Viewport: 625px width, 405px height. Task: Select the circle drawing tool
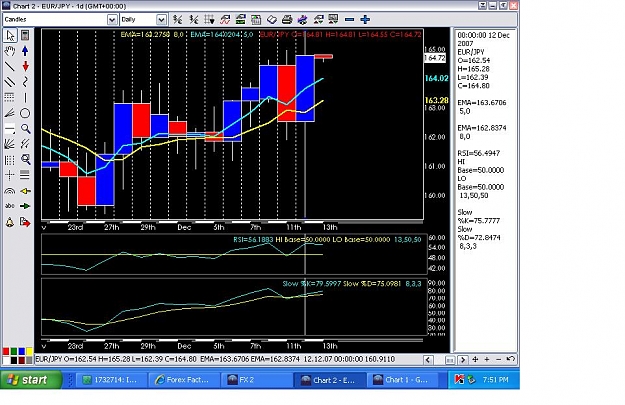point(25,114)
